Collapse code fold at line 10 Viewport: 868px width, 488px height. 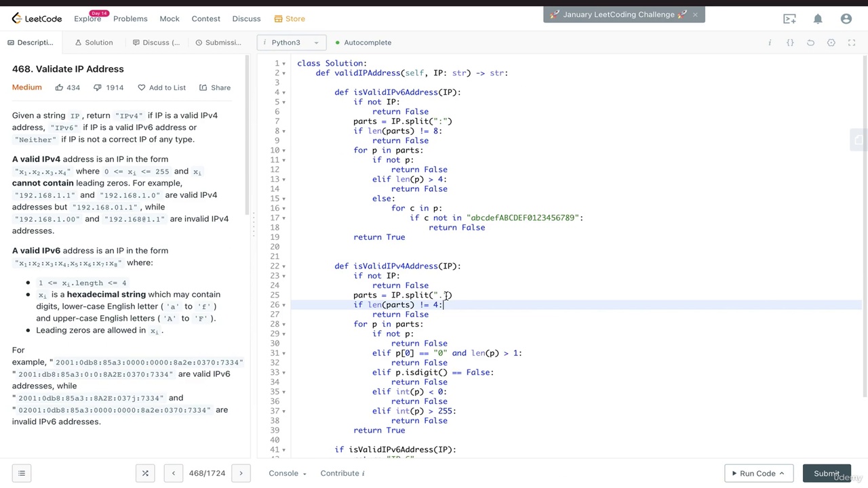[x=283, y=150]
